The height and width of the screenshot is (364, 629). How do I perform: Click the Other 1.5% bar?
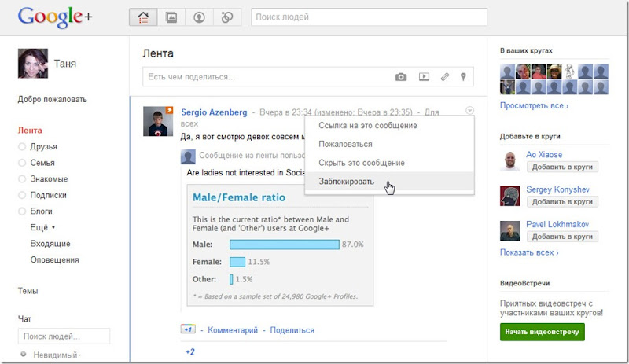point(231,279)
